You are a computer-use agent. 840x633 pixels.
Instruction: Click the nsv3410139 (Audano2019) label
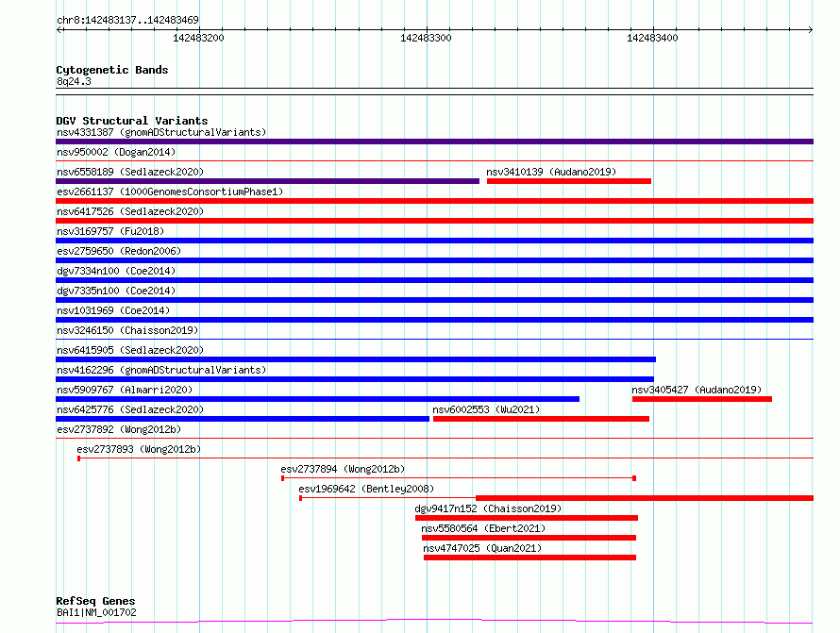pyautogui.click(x=551, y=172)
